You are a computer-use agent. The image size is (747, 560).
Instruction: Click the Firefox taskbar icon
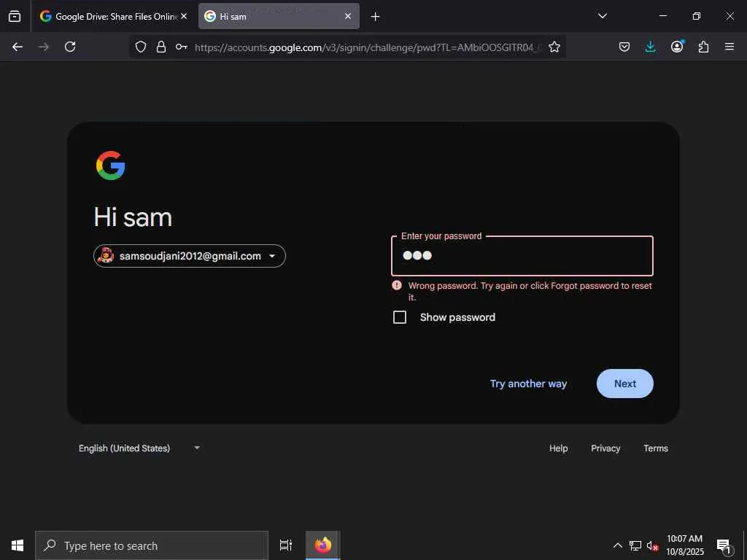(x=323, y=545)
